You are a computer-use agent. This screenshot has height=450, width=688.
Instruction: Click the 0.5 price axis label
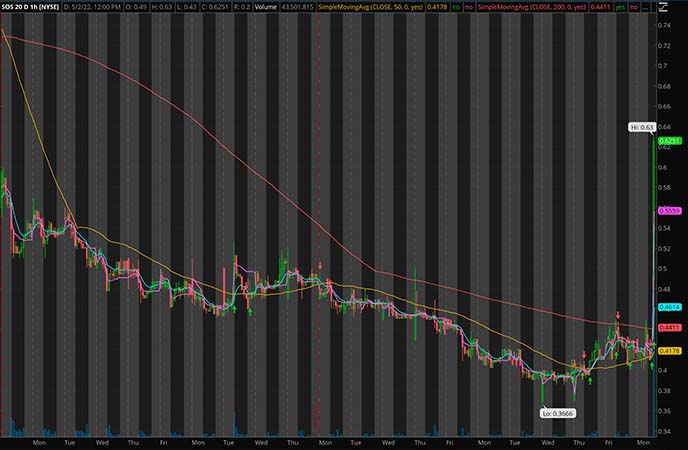[662, 269]
